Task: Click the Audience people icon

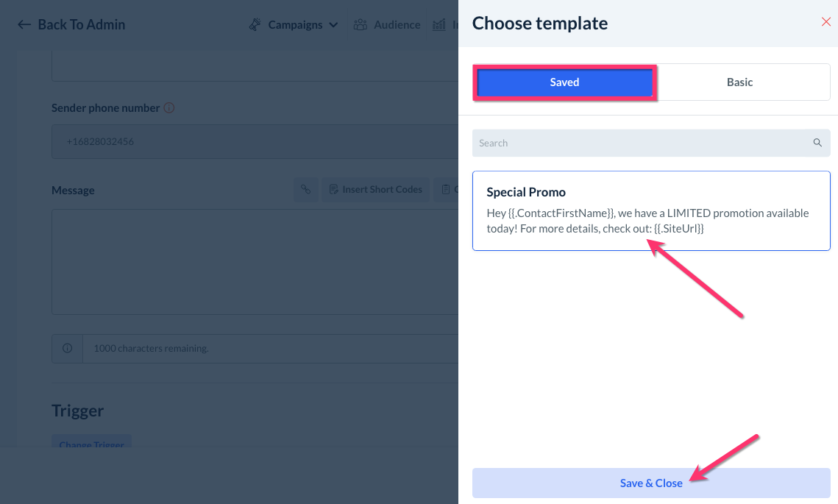Action: pyautogui.click(x=361, y=25)
